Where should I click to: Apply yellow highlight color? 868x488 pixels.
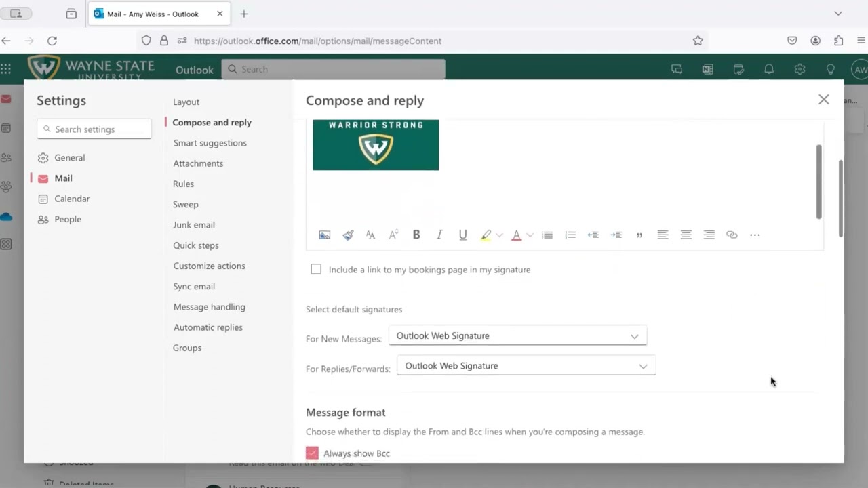[486, 235]
